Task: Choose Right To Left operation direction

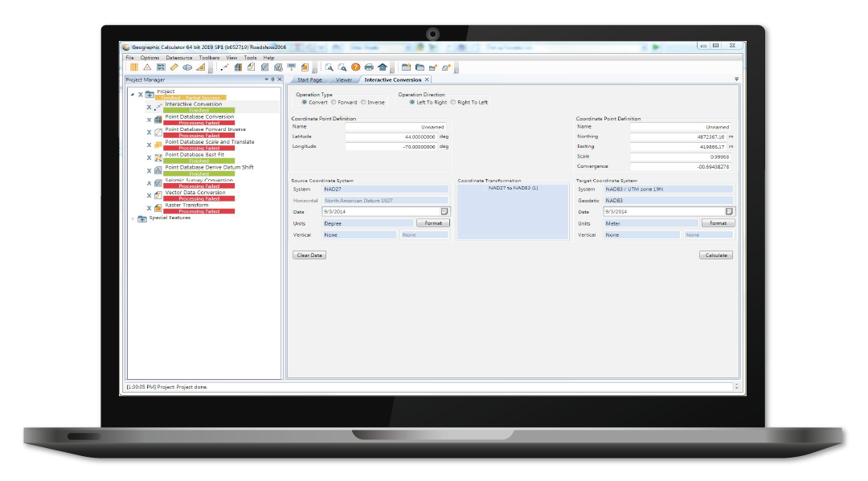Action: point(452,102)
